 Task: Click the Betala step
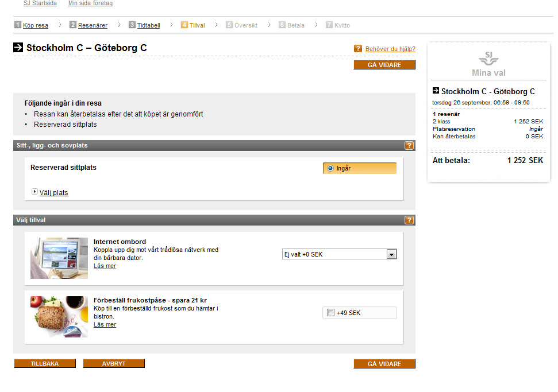click(296, 25)
